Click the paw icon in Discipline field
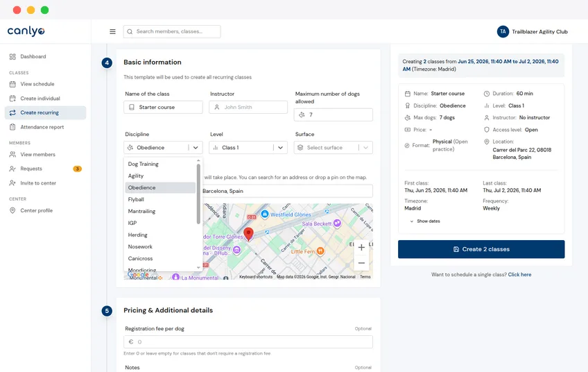This screenshot has height=372, width=588. click(x=130, y=148)
